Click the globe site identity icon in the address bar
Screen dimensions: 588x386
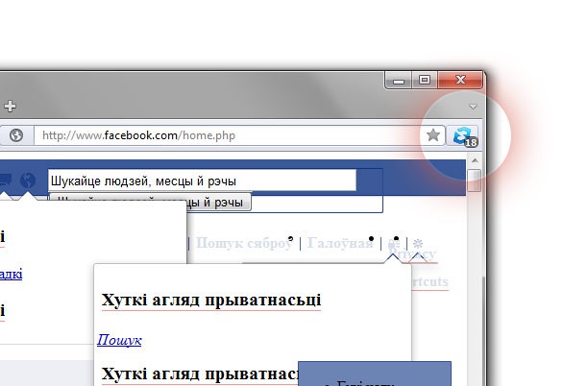[x=16, y=135]
